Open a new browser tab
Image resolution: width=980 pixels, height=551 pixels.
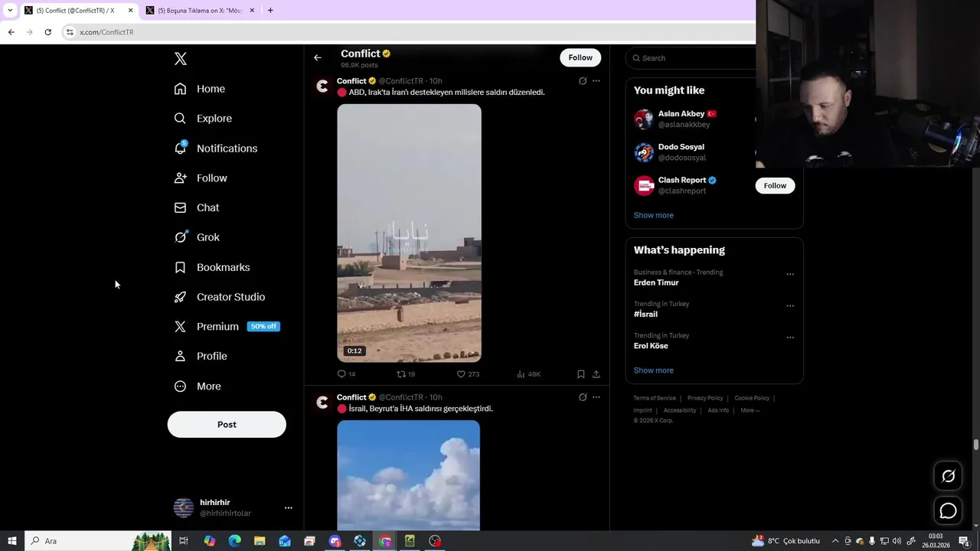(270, 11)
